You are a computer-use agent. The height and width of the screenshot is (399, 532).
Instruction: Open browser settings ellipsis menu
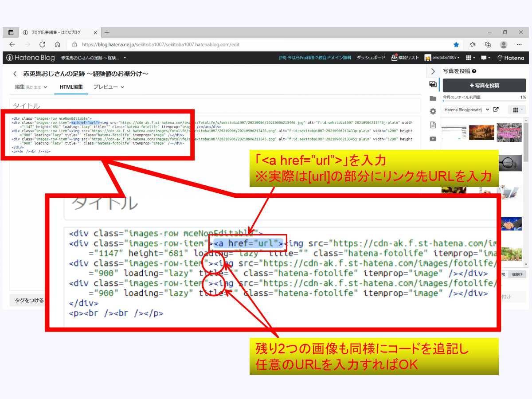click(519, 44)
